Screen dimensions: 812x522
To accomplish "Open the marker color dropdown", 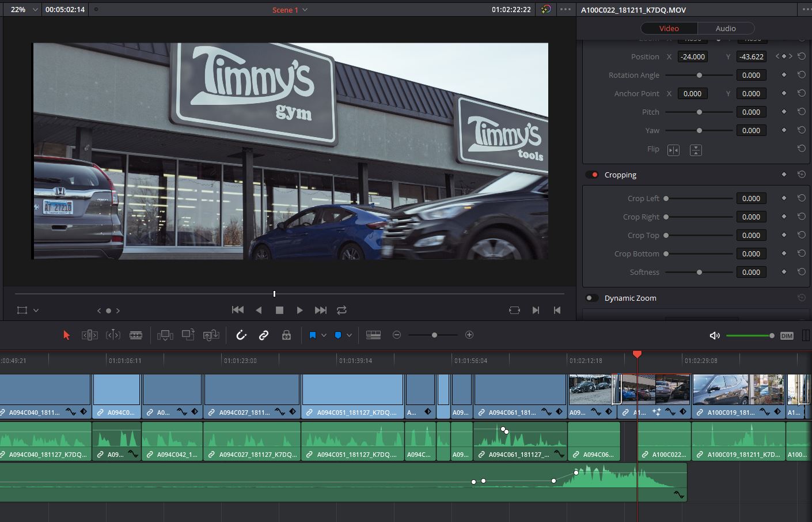I will 349,335.
